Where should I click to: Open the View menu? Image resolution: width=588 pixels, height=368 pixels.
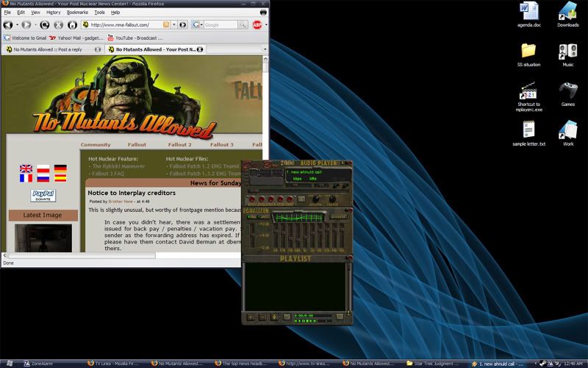[x=35, y=13]
